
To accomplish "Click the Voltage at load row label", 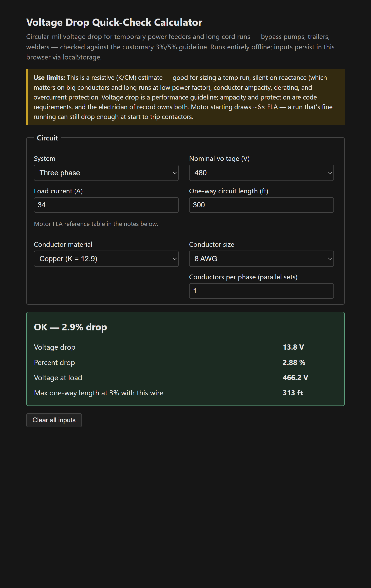I will click(58, 377).
